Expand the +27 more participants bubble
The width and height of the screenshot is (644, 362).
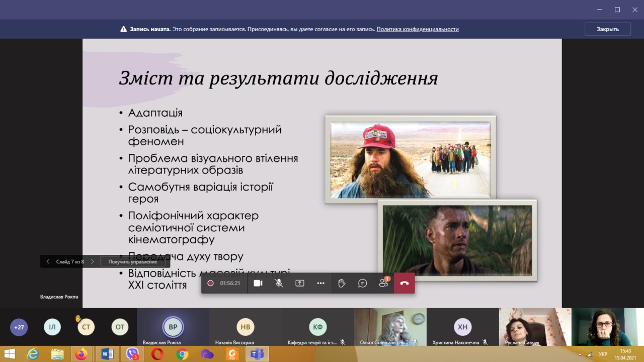19,327
